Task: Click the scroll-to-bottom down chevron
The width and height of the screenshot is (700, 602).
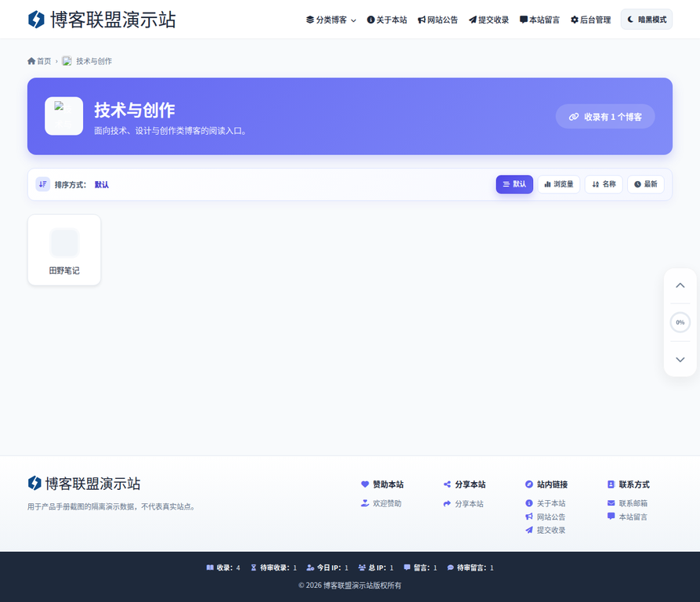Action: click(x=680, y=360)
